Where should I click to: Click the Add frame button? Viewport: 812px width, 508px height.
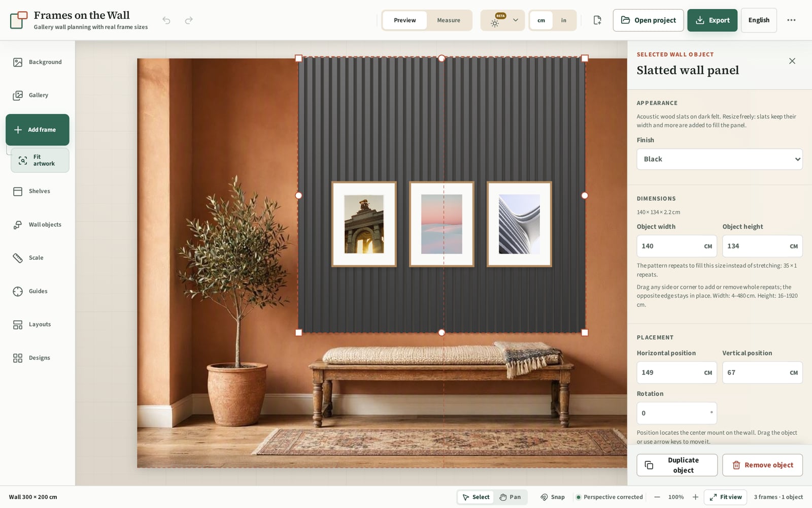(x=38, y=130)
